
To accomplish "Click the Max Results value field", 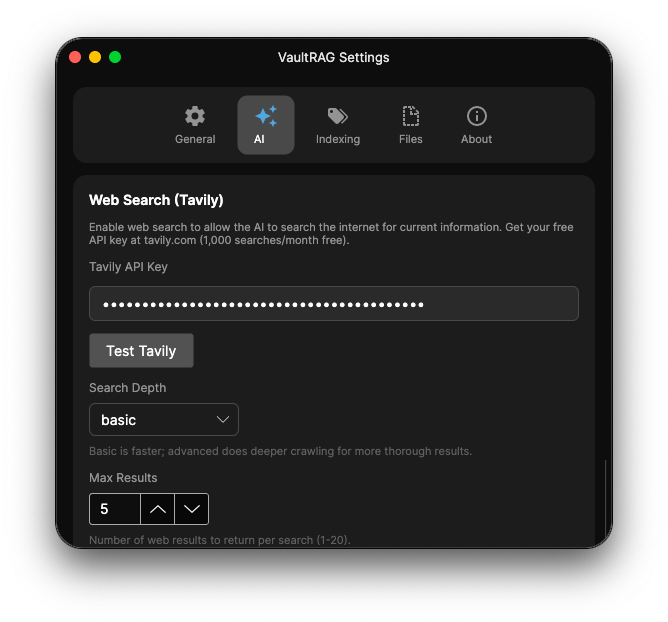I will point(115,509).
